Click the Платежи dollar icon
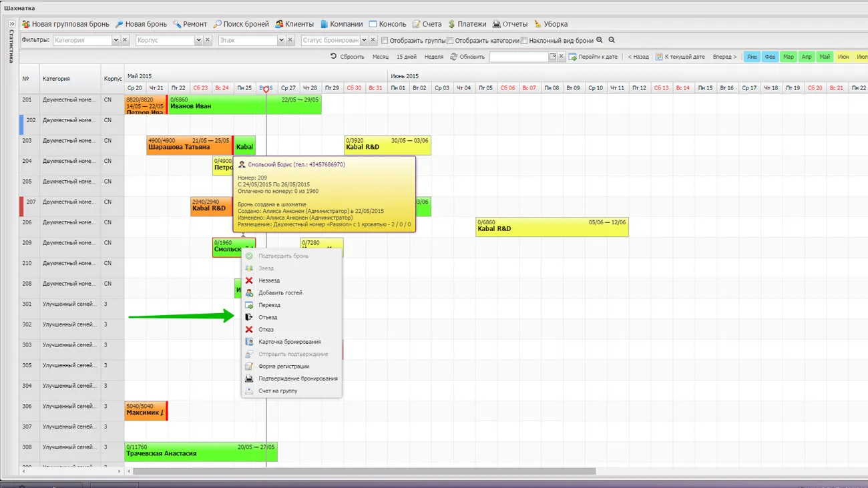This screenshot has height=488, width=868. 451,24
